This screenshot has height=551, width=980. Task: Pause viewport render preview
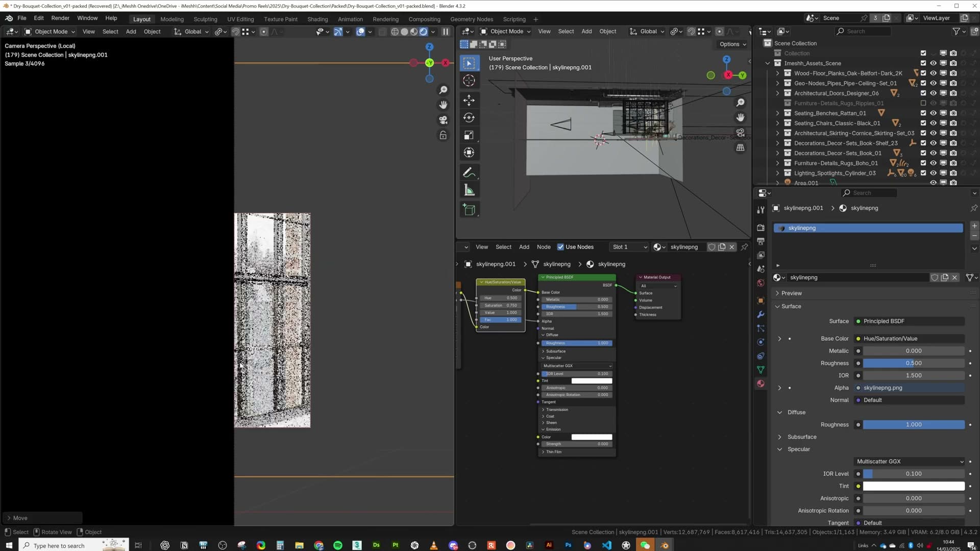(446, 32)
